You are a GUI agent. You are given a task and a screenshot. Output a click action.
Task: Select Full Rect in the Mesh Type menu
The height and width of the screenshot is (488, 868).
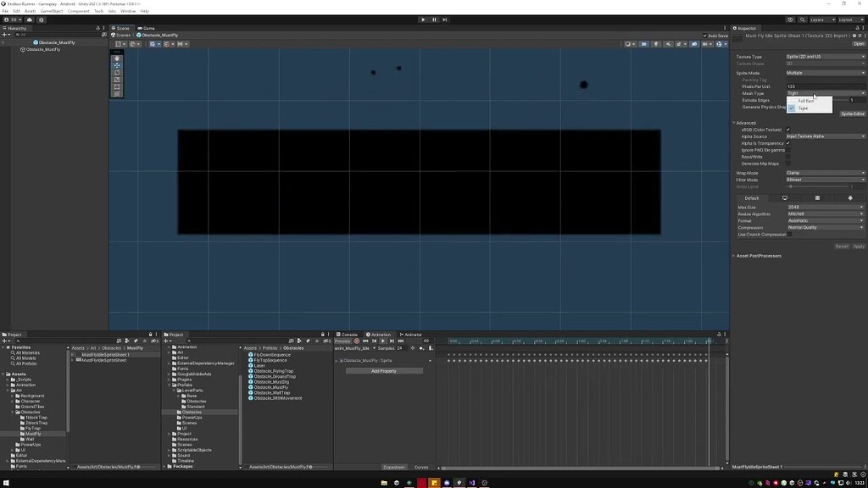pos(807,100)
